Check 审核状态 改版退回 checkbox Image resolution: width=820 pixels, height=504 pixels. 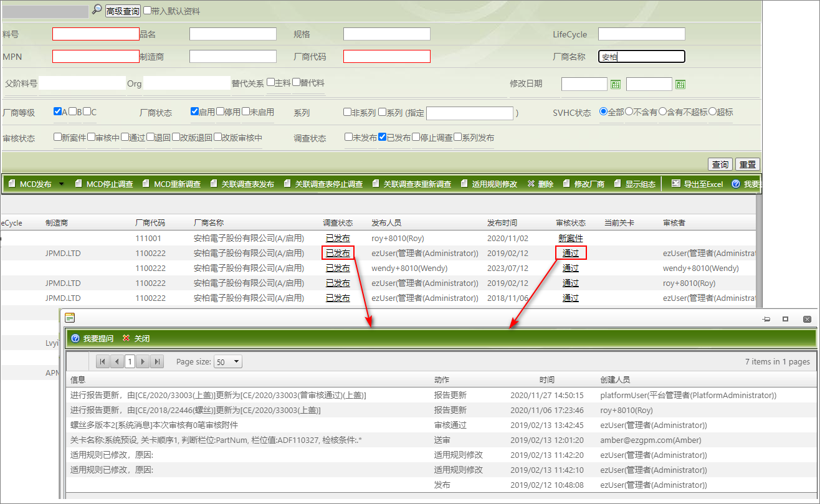(176, 136)
